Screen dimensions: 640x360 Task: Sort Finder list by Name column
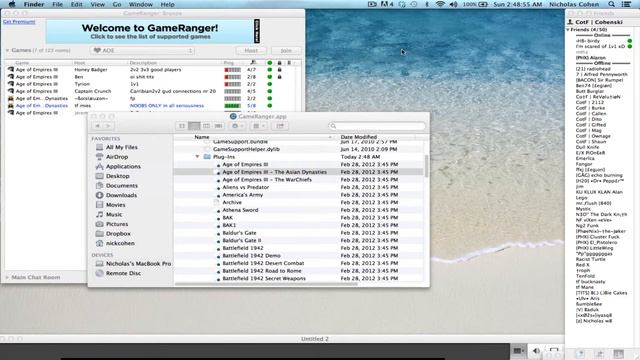[202, 137]
